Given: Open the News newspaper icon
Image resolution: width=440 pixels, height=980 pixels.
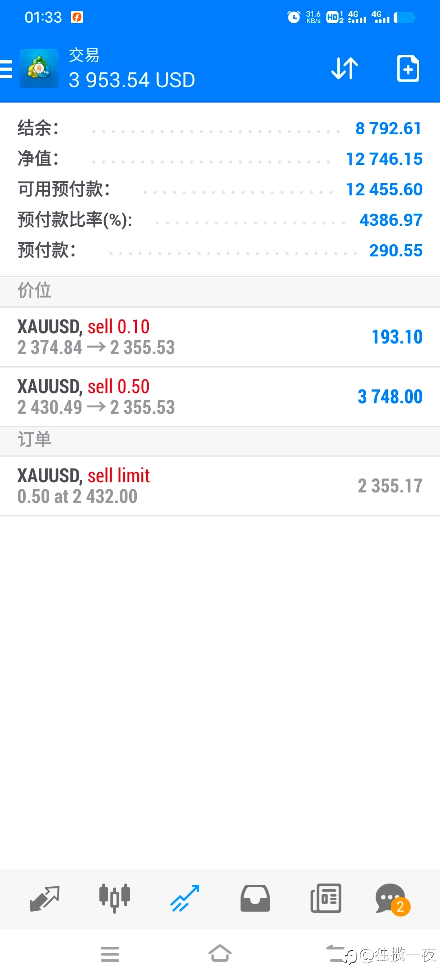Looking at the screenshot, I should (326, 898).
